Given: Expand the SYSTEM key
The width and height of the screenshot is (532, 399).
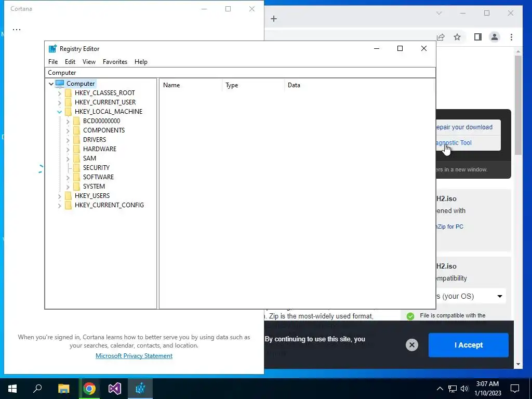Looking at the screenshot, I should pos(68,187).
